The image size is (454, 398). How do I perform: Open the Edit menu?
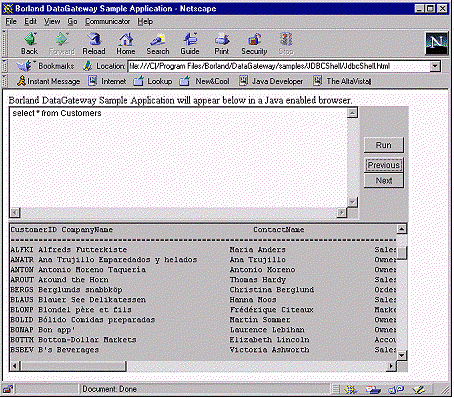30,22
